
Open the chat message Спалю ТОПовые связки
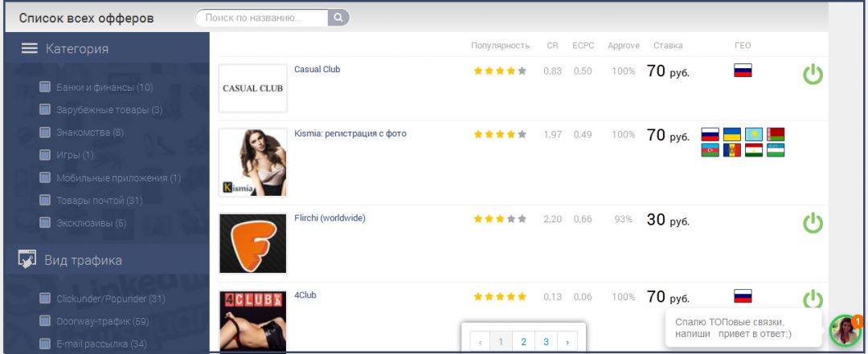[743, 328]
